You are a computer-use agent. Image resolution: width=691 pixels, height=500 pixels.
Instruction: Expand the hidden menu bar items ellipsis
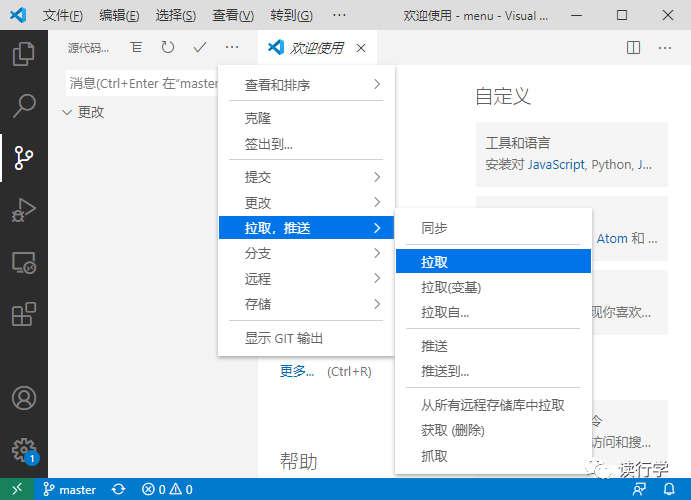click(339, 16)
